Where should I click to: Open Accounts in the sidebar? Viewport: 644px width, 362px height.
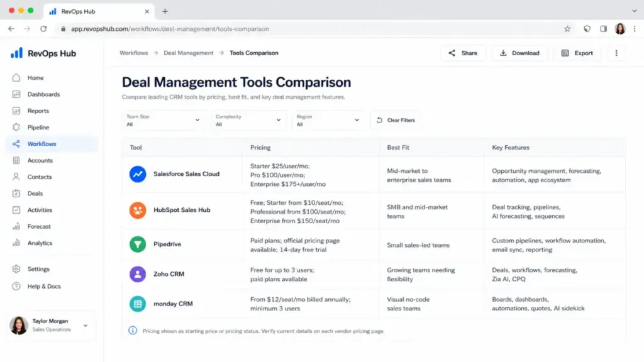tap(40, 160)
